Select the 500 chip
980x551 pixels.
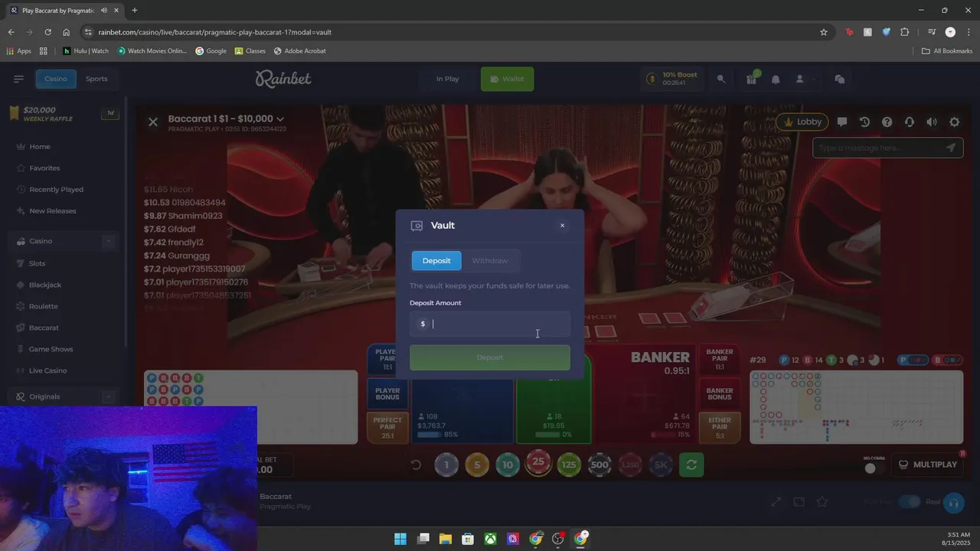pos(599,465)
